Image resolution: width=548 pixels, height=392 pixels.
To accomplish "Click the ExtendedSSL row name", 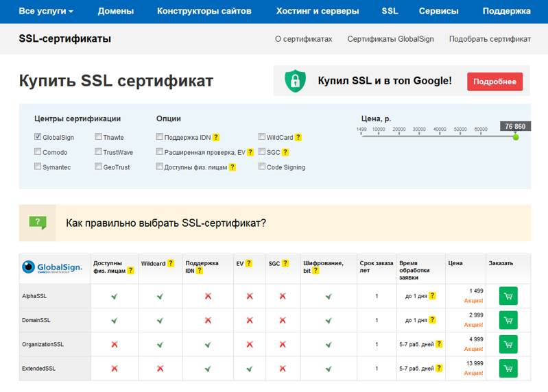I will click(38, 368).
